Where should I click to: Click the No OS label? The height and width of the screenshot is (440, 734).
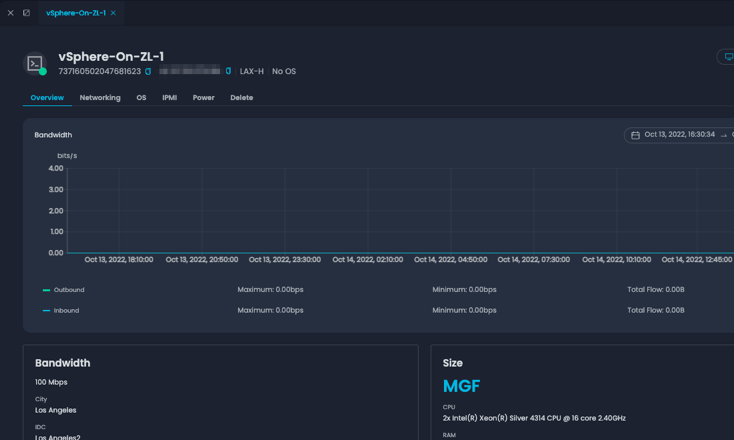point(284,72)
